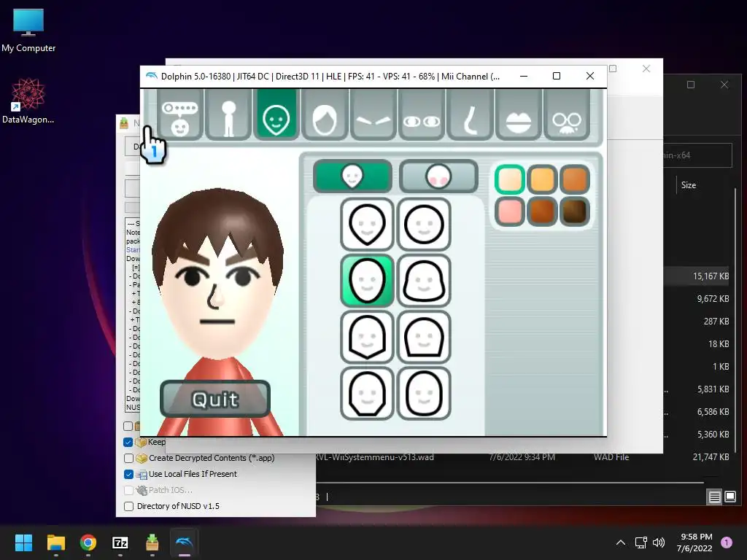This screenshot has width=747, height=560.
Task: Click the Size column header in Explorer
Action: click(689, 185)
